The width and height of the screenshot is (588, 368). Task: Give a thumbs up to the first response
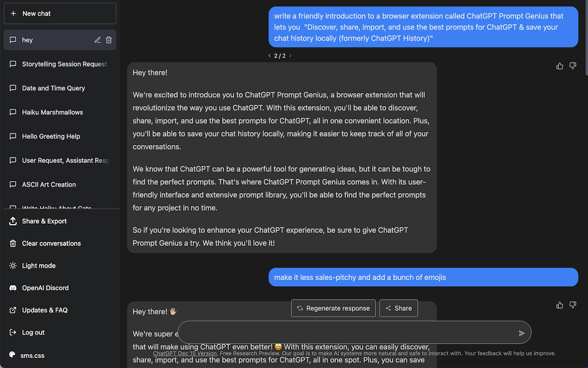(x=560, y=66)
